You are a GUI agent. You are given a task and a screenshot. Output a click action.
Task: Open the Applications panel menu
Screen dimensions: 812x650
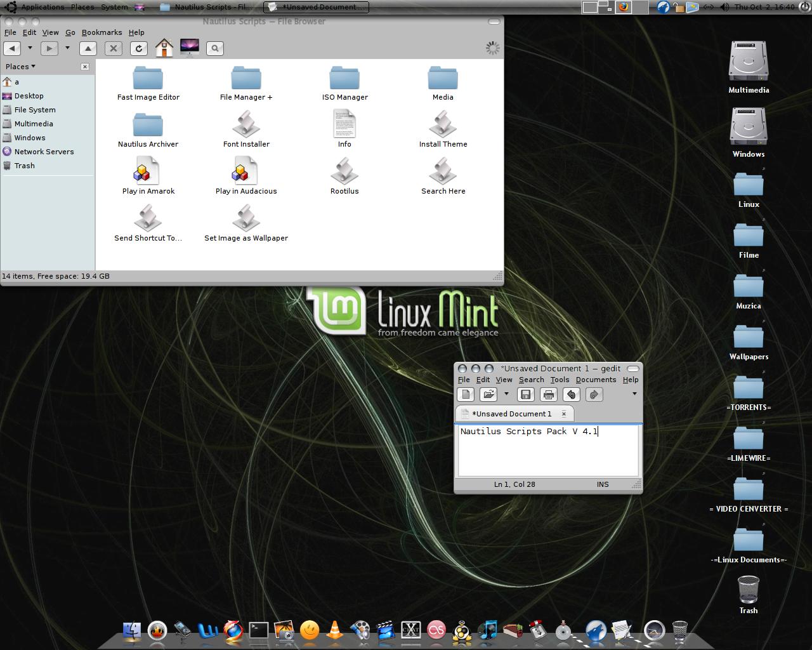coord(43,7)
